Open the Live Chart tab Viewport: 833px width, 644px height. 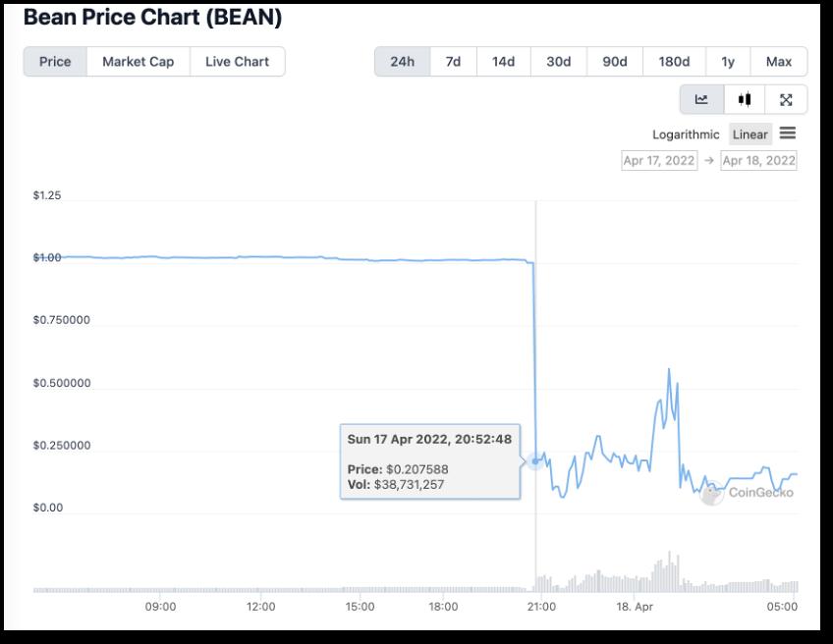238,61
